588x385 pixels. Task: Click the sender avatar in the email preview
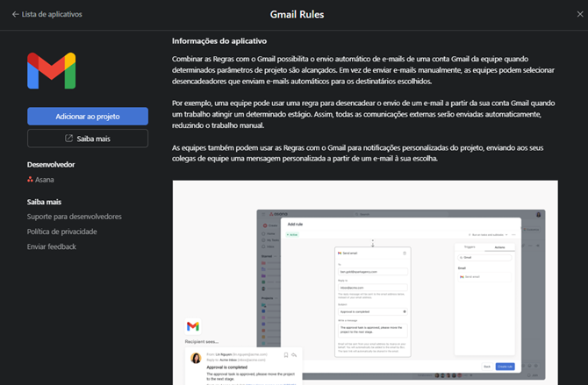point(195,358)
